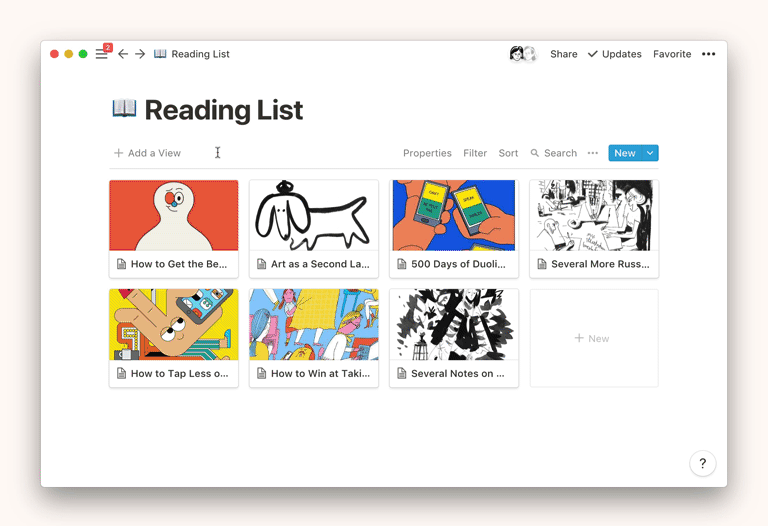This screenshot has width=768, height=526.
Task: Open the Updates panel
Action: click(614, 54)
